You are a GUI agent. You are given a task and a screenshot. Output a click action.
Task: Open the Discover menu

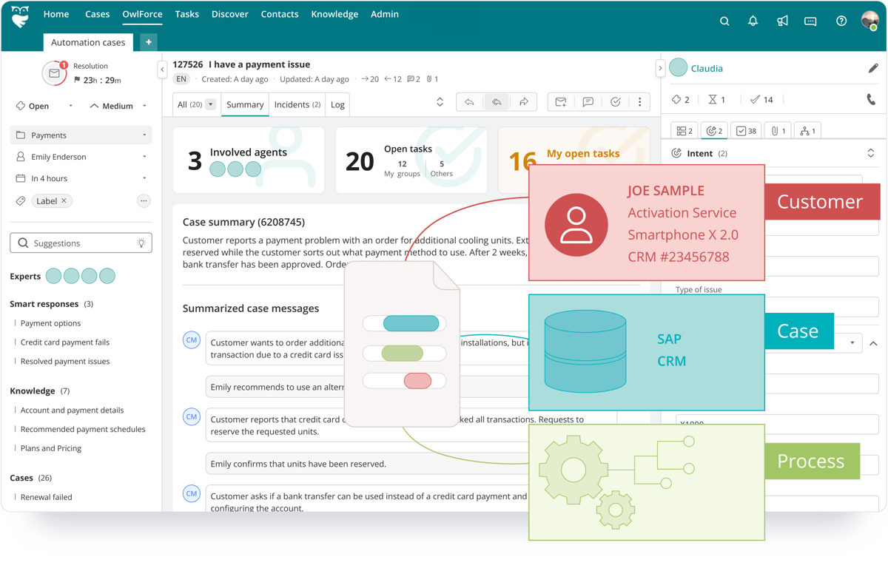click(230, 14)
